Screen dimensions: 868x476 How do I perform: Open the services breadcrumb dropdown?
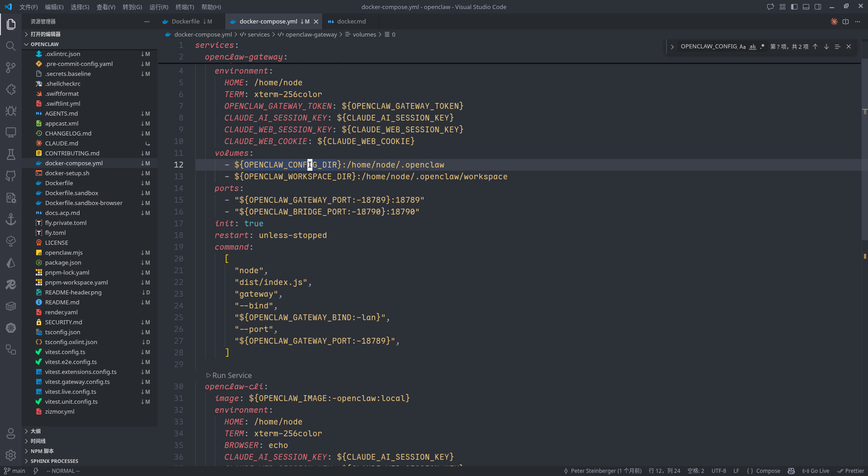255,34
